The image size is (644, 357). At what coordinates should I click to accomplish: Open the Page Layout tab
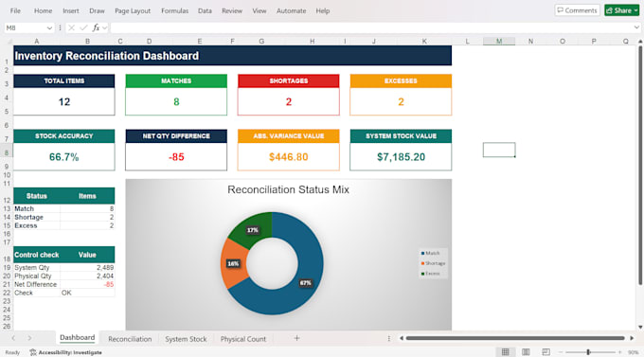point(133,10)
